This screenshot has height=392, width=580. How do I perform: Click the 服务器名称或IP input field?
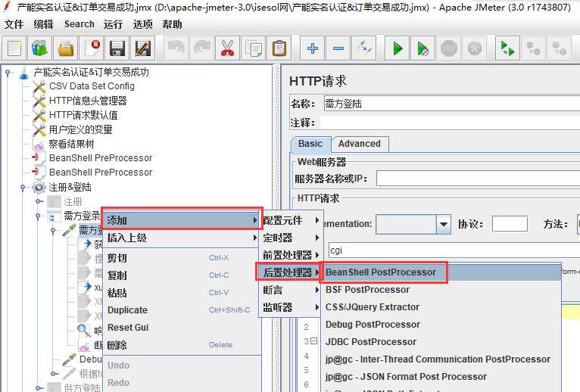(479, 179)
